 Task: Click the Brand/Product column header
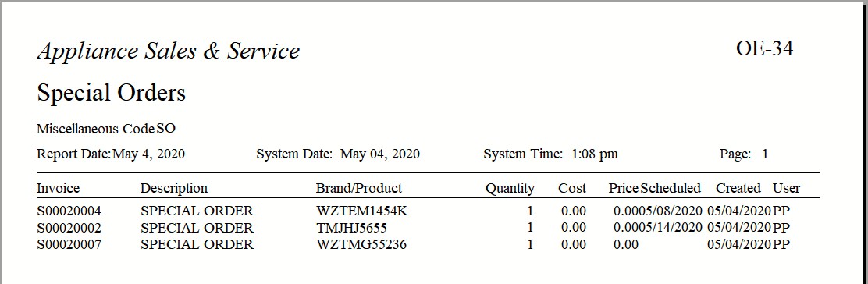tap(359, 188)
